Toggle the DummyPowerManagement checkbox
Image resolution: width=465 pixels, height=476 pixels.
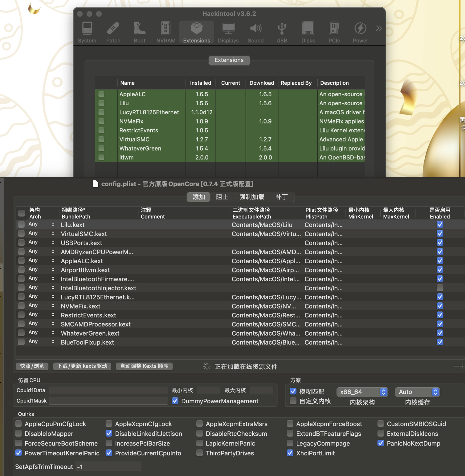point(175,401)
